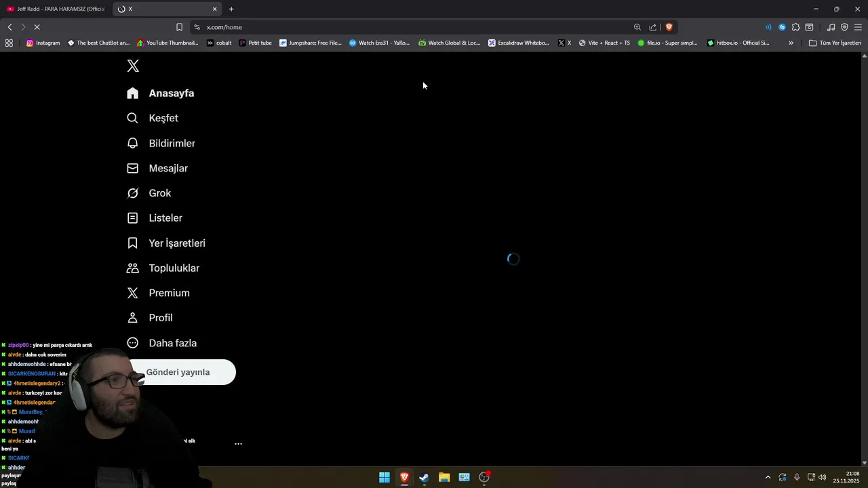Screen dimensions: 868x488
Task: Click the blue sound wave extension icon
Action: tap(768, 27)
